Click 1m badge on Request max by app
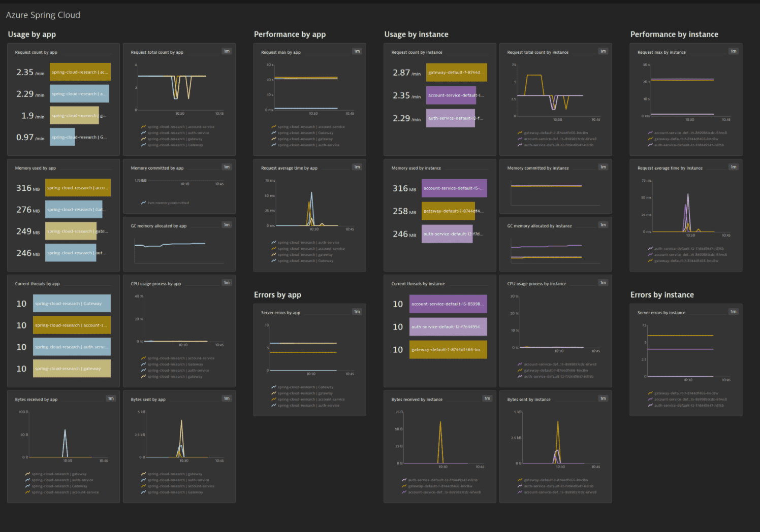Image resolution: width=760 pixels, height=532 pixels. click(357, 51)
